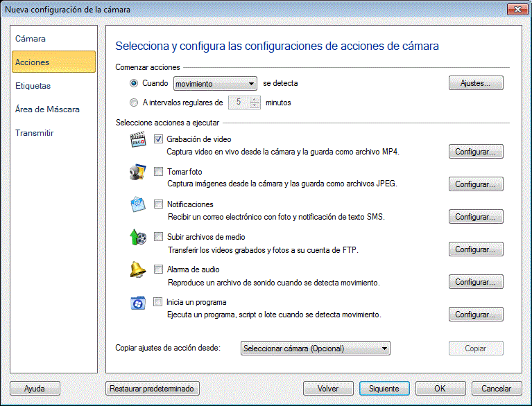The width and height of the screenshot is (532, 406).
Task: Select the regular intervals radio button
Action: (135, 103)
